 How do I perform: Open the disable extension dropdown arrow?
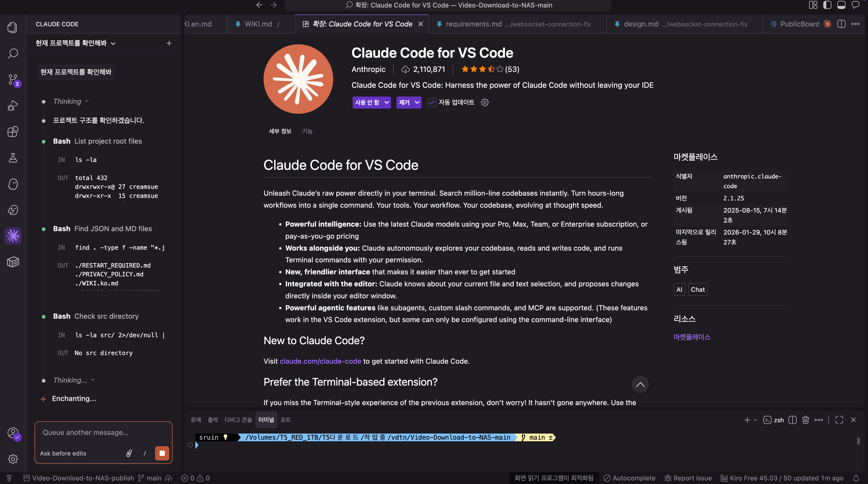[387, 102]
